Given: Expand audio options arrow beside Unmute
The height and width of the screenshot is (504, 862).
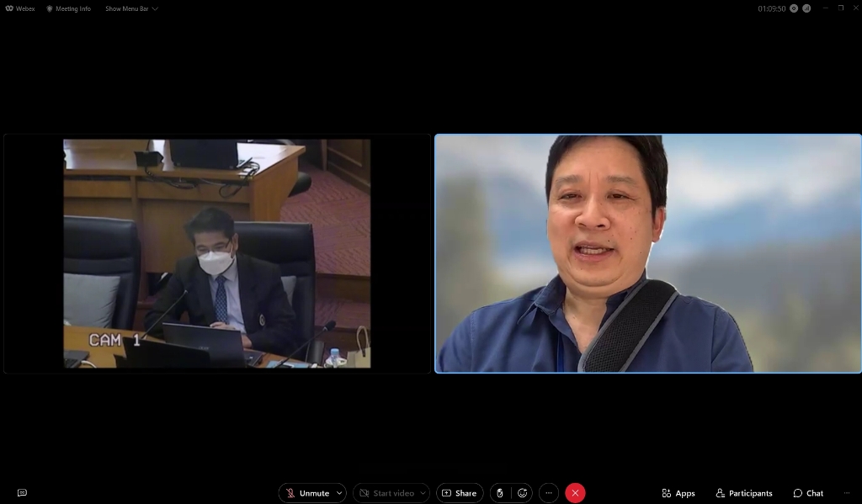Looking at the screenshot, I should [x=339, y=493].
